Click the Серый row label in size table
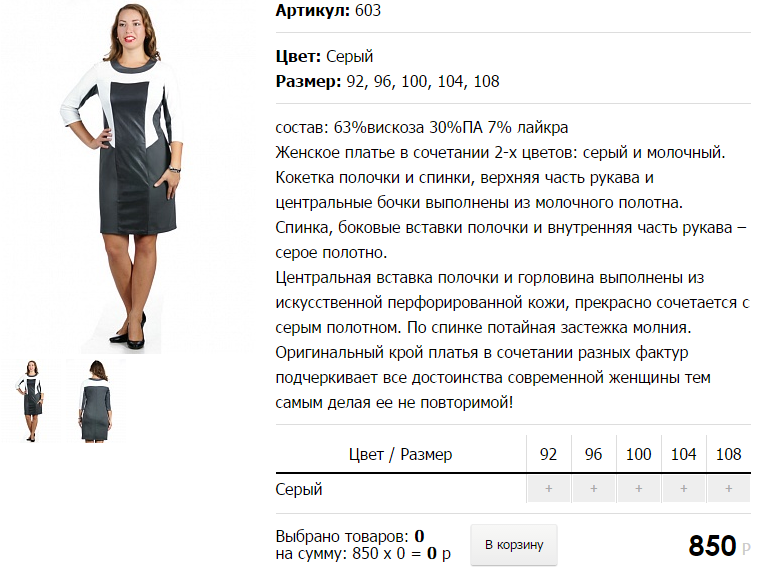Screen dimensions: 762x568 pos(299,489)
